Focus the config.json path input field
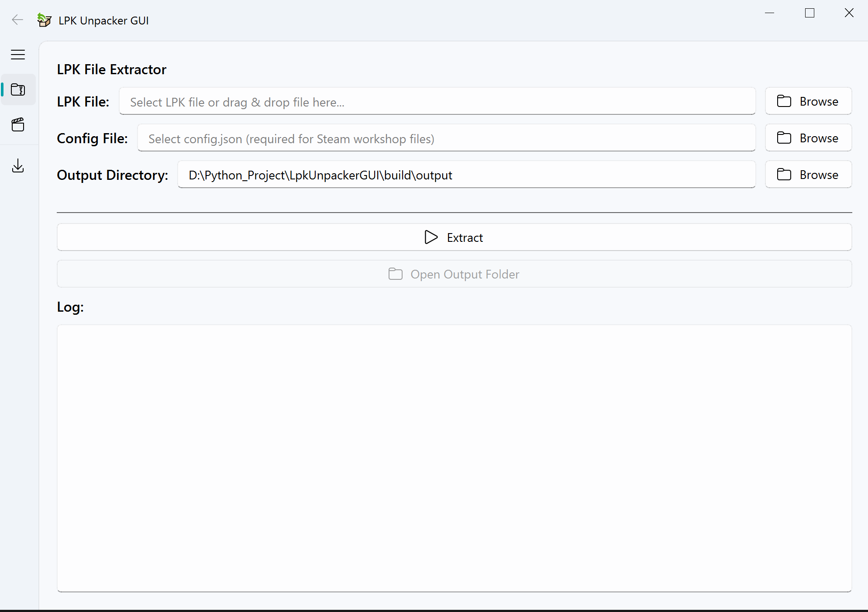Screen dimensions: 868x612 pyautogui.click(x=445, y=138)
